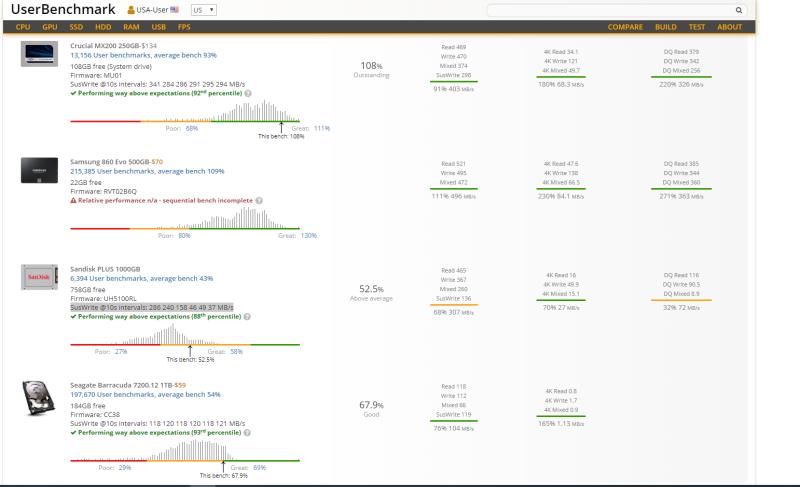Click the USA-User profile icon

pos(131,10)
